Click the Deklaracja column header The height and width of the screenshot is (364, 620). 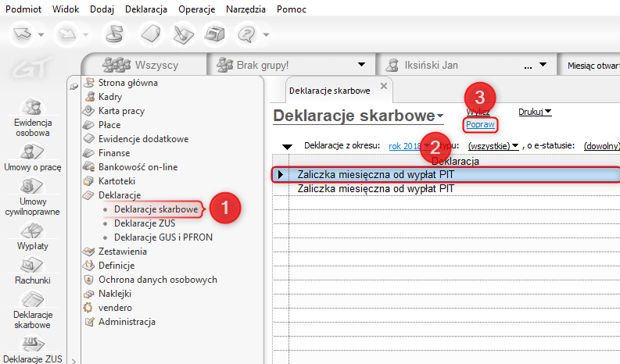point(455,161)
